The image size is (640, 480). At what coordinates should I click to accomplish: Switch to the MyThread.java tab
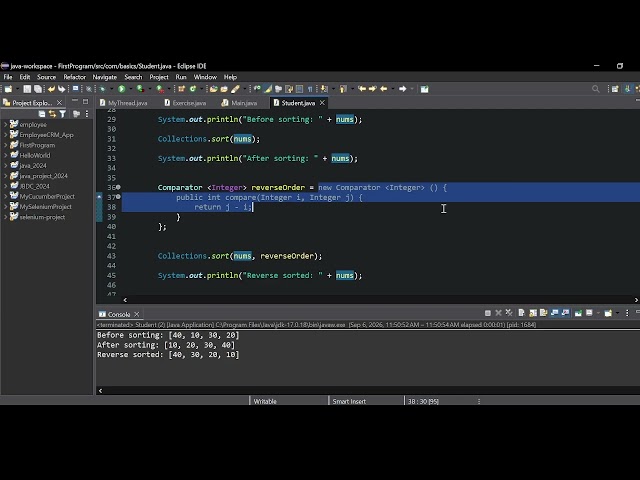[123, 103]
